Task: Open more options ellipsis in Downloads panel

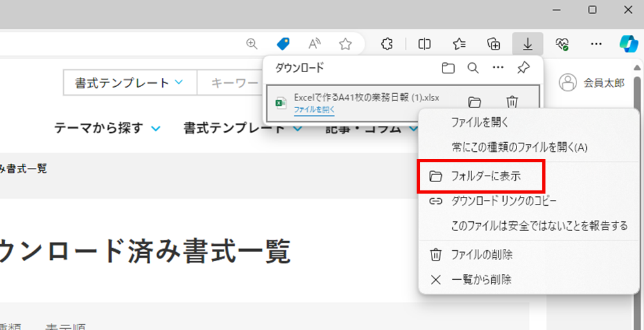Action: click(498, 68)
